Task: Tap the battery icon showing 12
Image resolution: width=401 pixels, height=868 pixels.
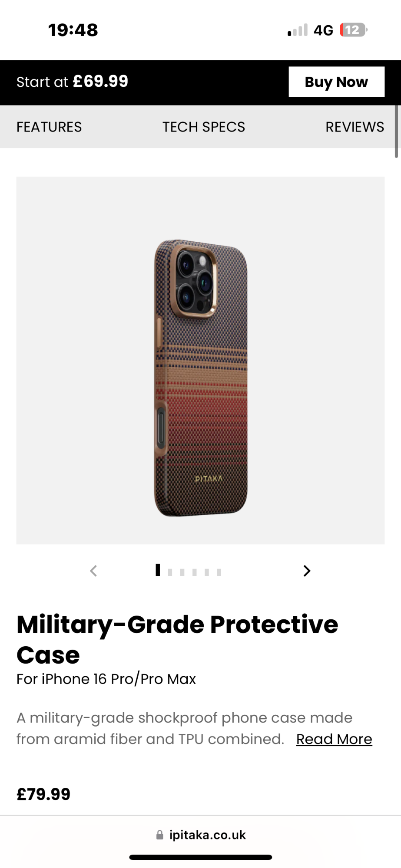Action: coord(353,30)
